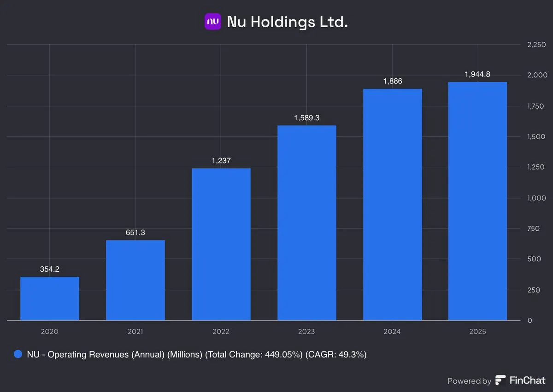
Task: Open the Powered by FinChat link
Action: click(x=496, y=380)
